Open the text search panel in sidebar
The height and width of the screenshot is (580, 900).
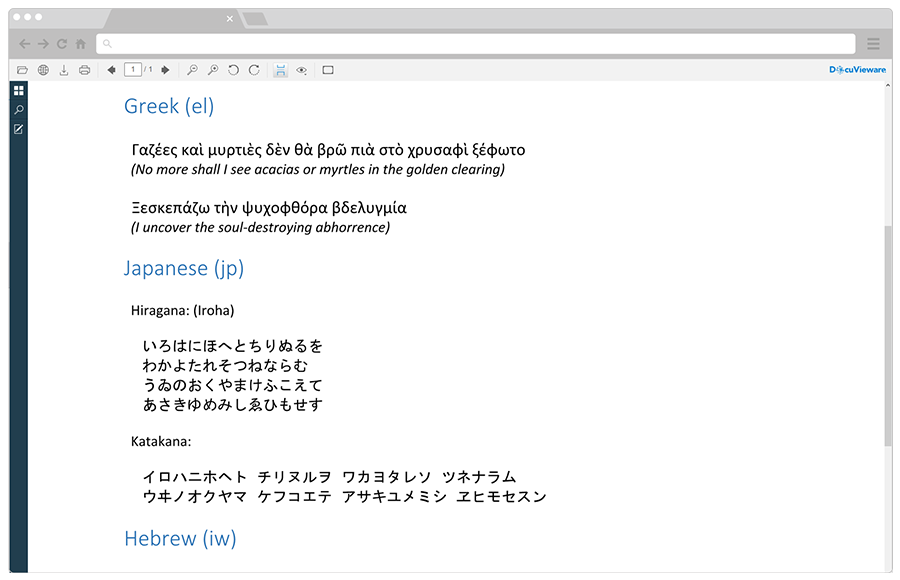point(19,110)
